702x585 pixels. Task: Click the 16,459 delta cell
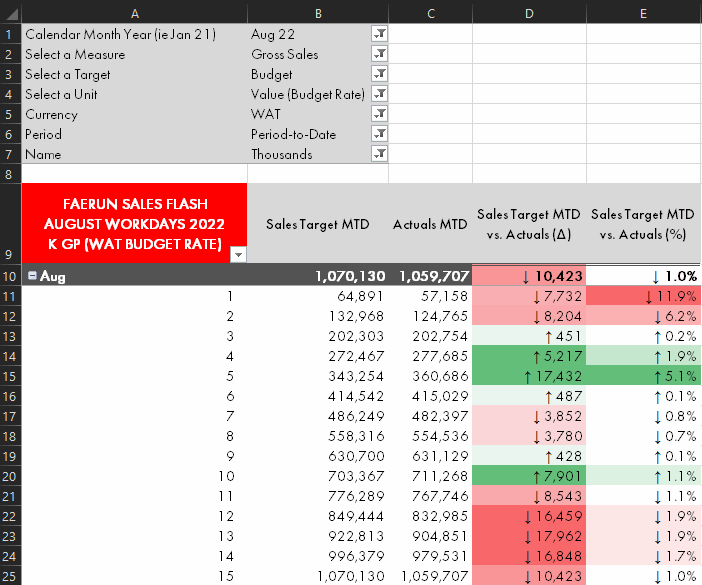pyautogui.click(x=529, y=516)
